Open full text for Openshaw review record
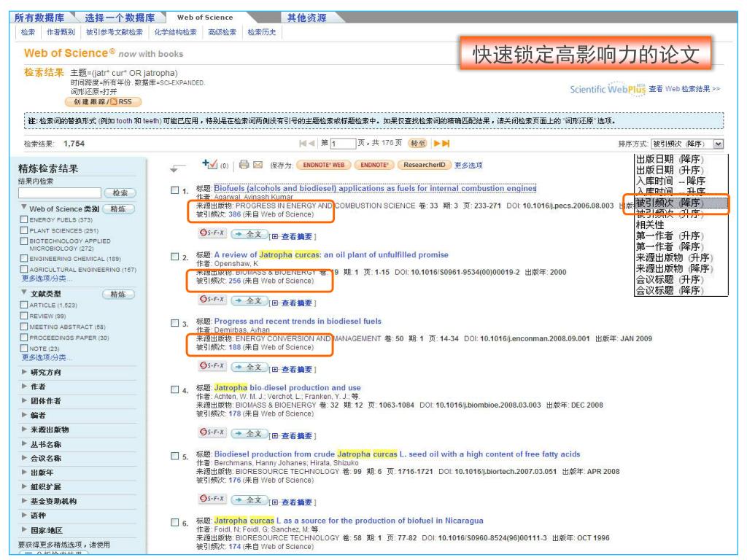Viewport: 747px width, 560px height. point(249,301)
